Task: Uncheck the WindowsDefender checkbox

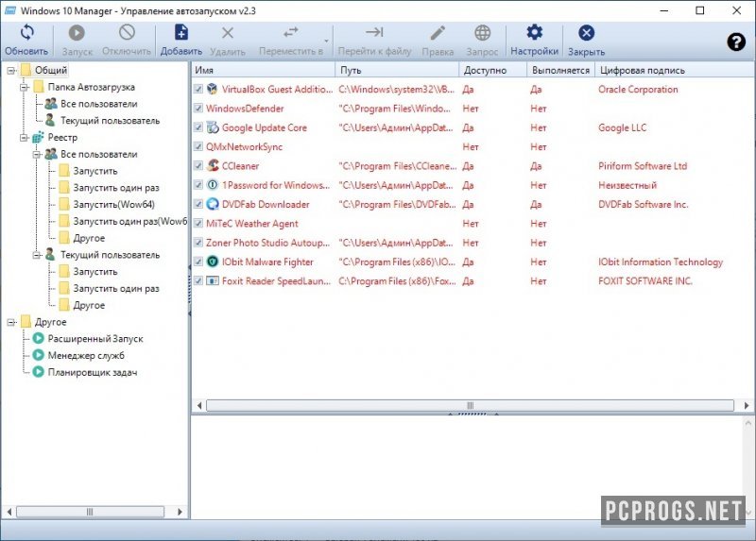Action: [198, 109]
